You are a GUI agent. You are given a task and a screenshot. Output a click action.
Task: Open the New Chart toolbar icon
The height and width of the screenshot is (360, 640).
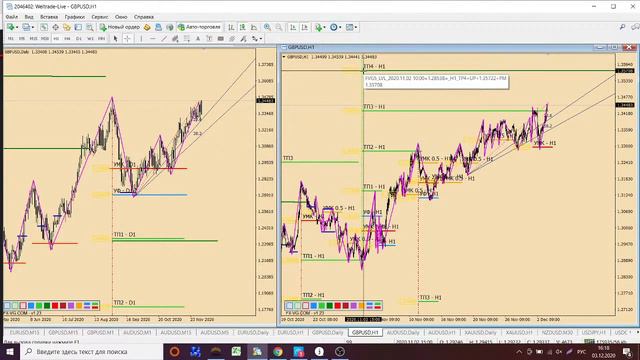tap(10, 27)
